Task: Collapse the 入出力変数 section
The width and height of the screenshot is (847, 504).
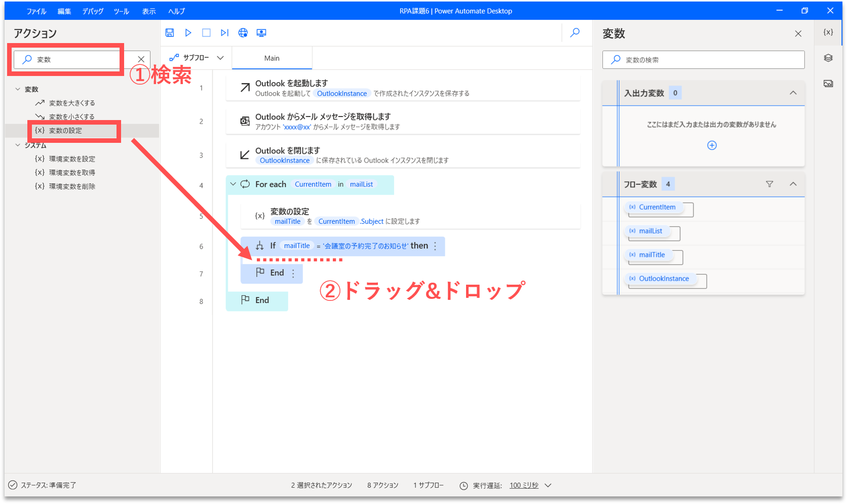Action: [x=793, y=93]
